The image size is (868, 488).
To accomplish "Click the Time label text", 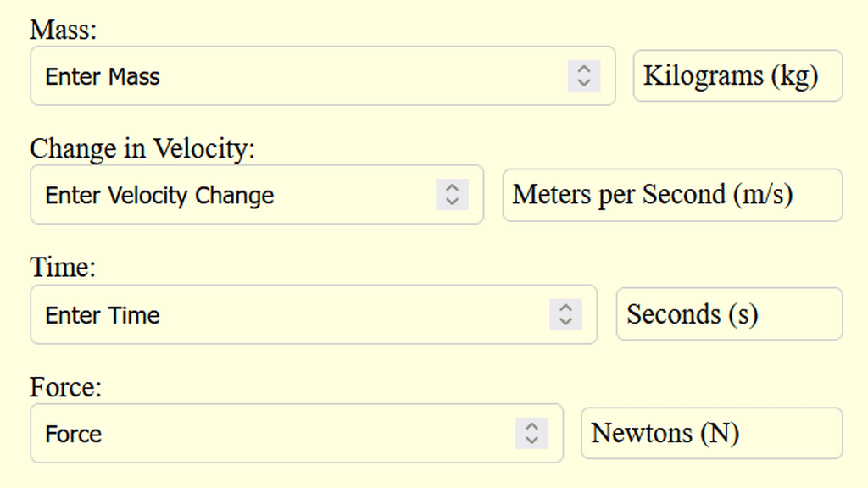I will (x=64, y=268).
